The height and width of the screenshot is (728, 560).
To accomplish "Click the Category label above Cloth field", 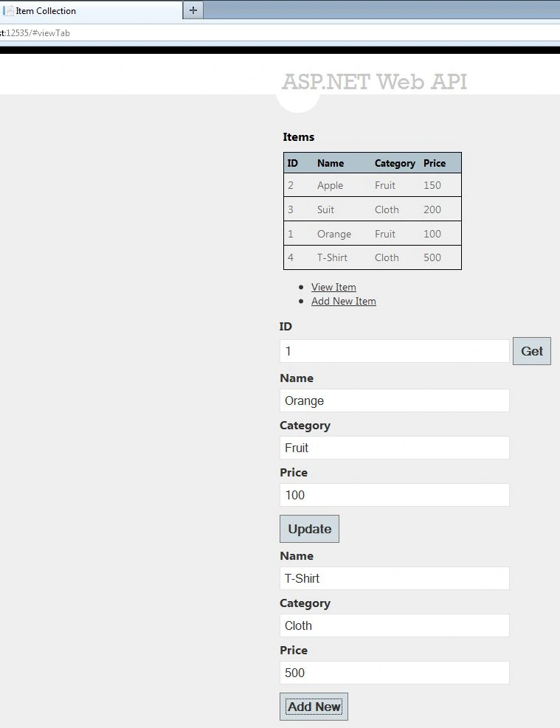I will (x=305, y=603).
